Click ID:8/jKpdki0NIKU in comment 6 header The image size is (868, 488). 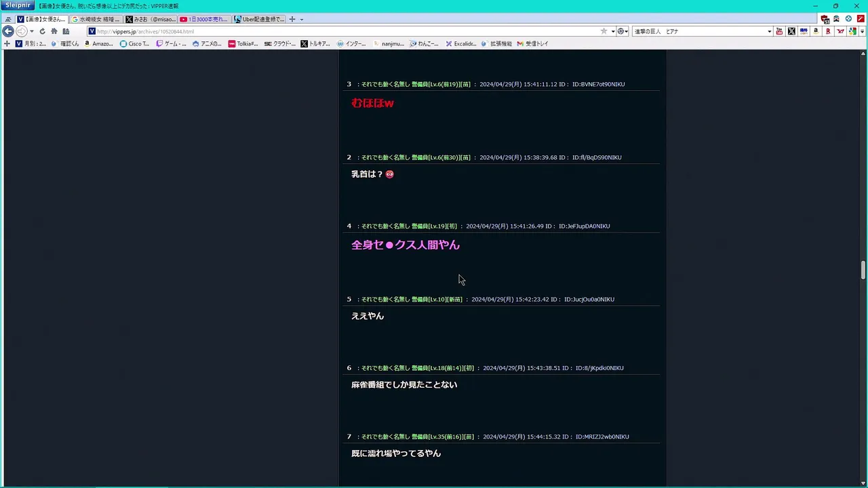pyautogui.click(x=599, y=368)
